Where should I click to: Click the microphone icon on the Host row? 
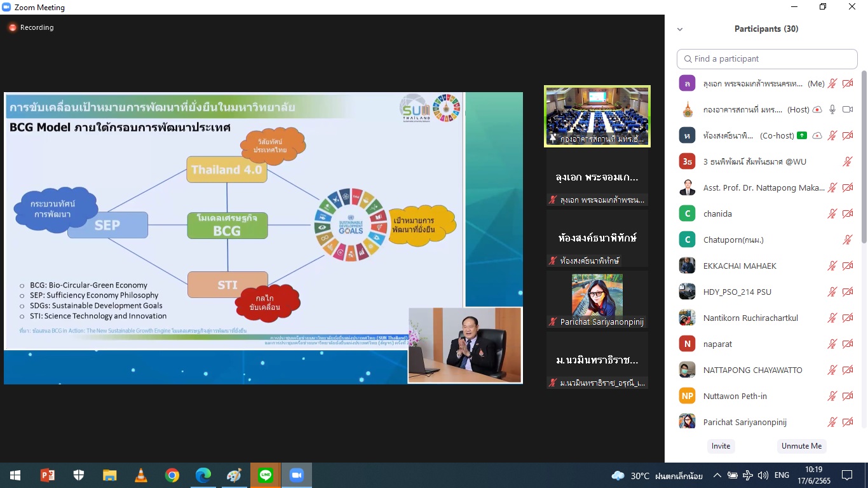[832, 110]
